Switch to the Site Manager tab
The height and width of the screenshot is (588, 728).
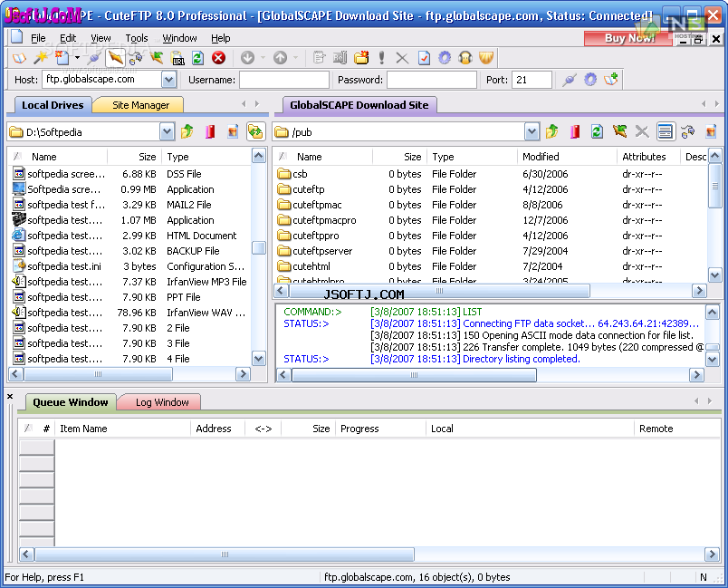pos(140,105)
